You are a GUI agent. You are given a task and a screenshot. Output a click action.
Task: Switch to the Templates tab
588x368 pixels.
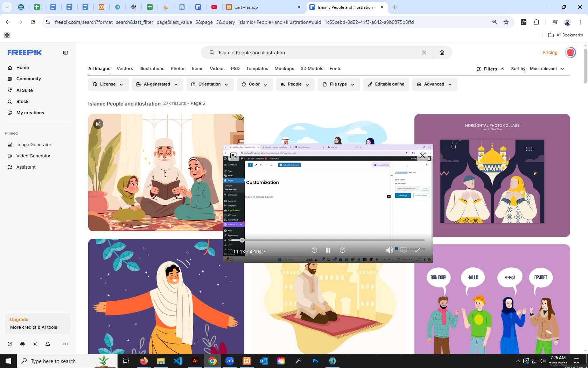click(257, 69)
